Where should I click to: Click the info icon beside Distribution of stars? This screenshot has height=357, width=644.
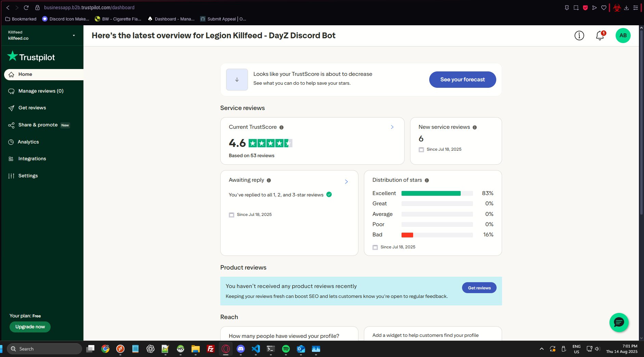[x=427, y=180]
